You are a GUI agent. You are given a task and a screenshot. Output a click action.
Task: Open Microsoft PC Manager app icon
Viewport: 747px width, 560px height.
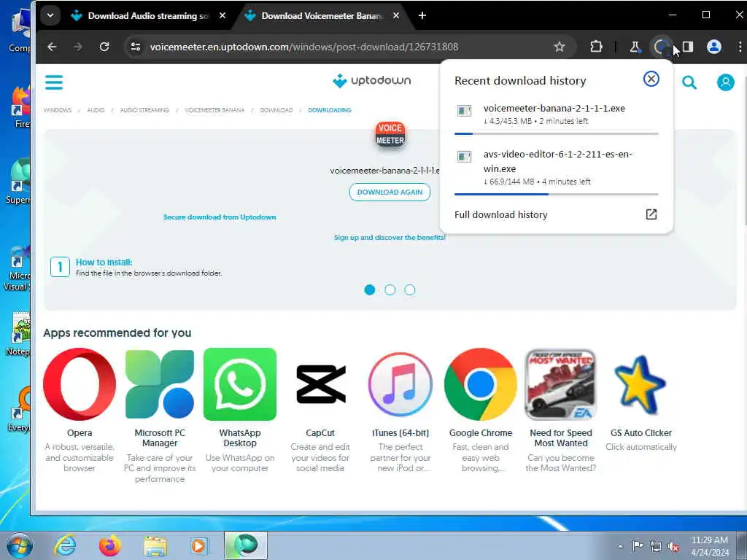[160, 384]
